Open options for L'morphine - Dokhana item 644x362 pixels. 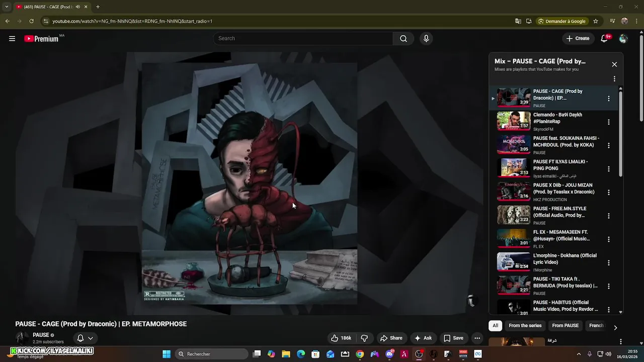coord(609,263)
